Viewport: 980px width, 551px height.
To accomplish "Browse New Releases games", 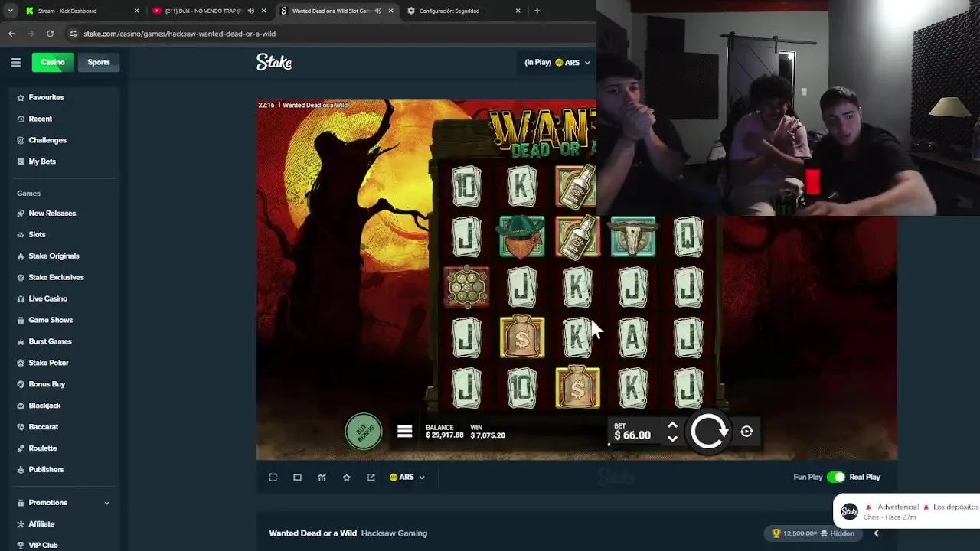I will coord(52,213).
